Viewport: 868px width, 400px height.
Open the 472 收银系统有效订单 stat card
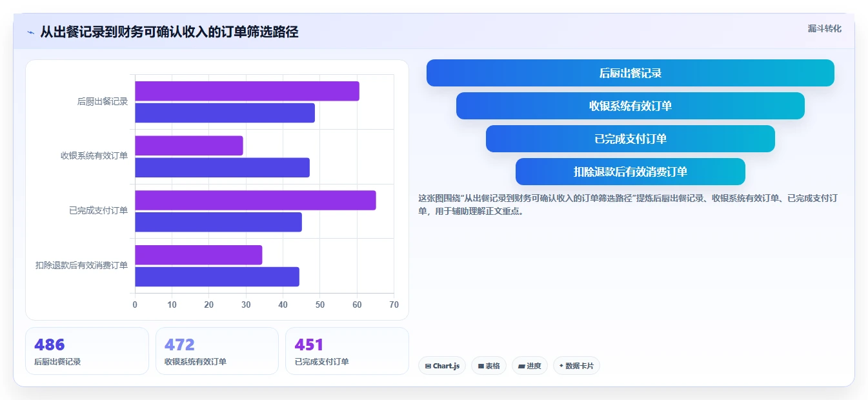click(x=217, y=351)
